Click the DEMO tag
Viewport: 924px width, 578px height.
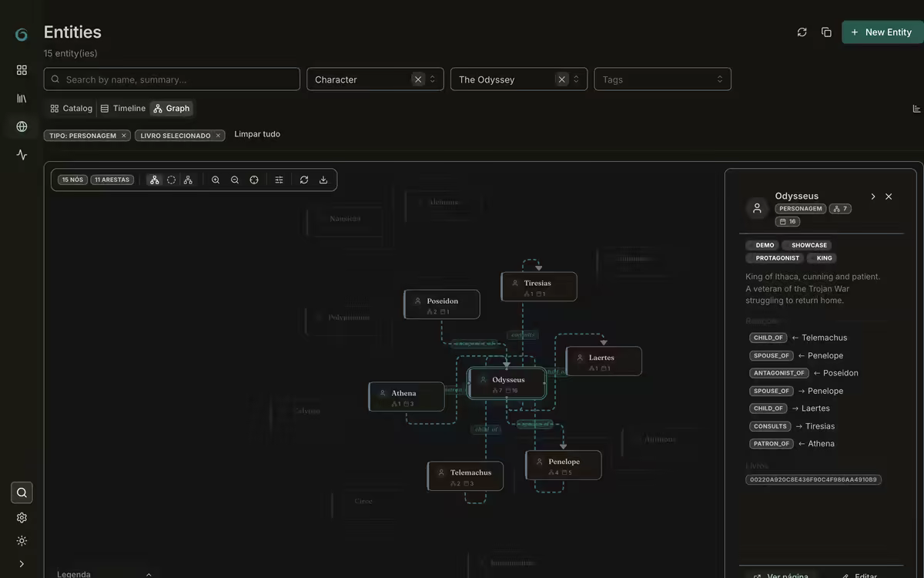point(763,245)
